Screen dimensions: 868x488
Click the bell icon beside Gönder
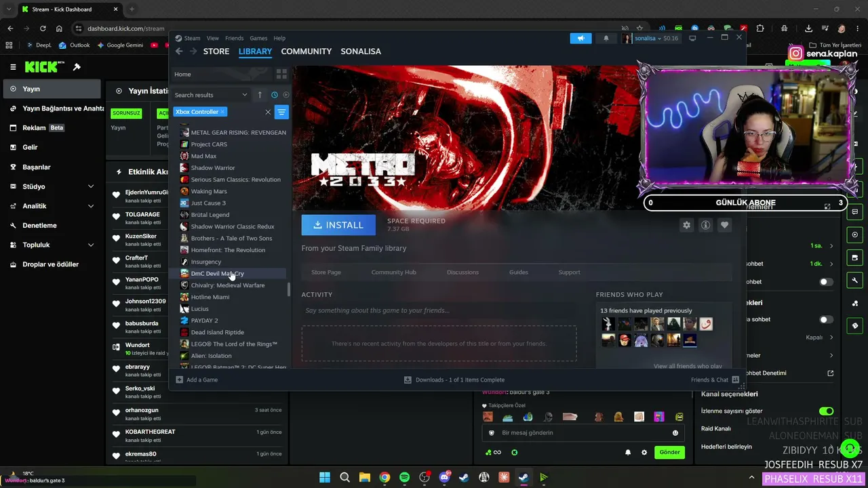pos(628,452)
